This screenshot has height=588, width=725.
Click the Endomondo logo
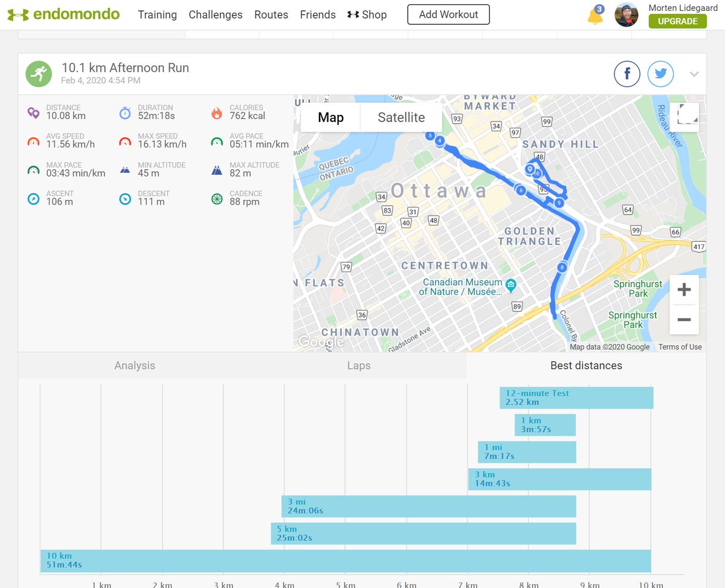pyautogui.click(x=63, y=15)
